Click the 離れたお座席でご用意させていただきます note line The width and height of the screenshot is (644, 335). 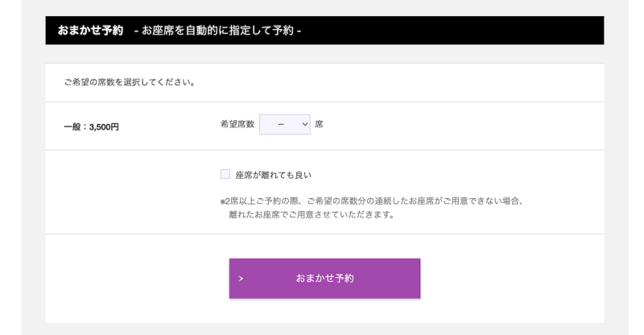[x=312, y=214]
